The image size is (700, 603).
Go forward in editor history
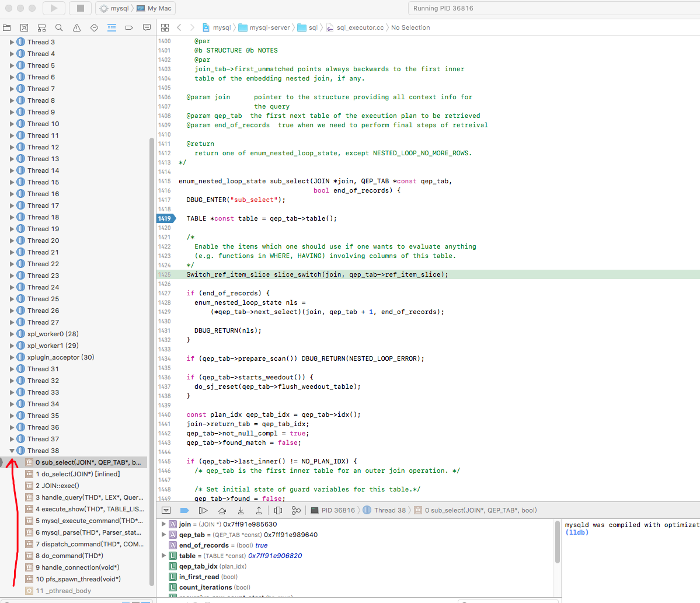192,27
